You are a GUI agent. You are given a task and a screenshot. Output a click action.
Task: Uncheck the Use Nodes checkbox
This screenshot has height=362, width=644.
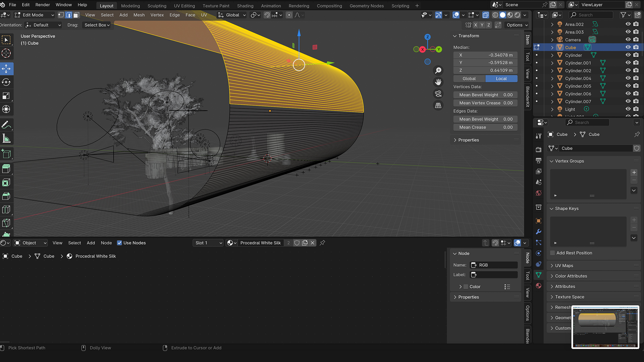coord(119,243)
